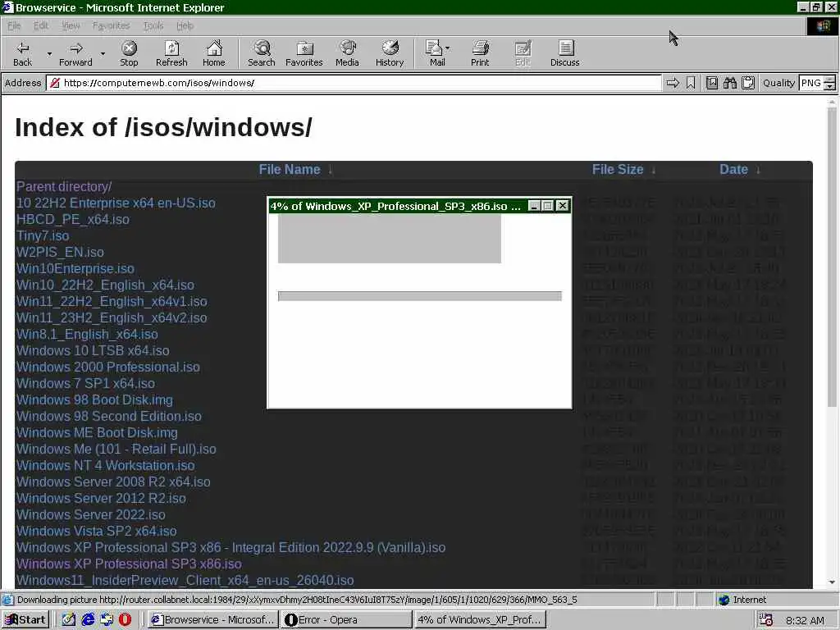Click the first Quick Launch icon
The image size is (840, 630).
[x=68, y=620]
